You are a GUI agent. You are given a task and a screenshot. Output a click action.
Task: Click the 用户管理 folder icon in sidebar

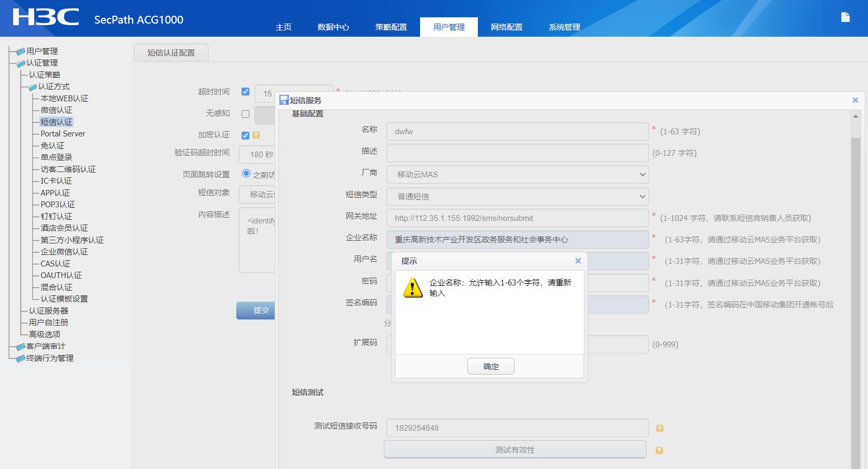coord(20,51)
